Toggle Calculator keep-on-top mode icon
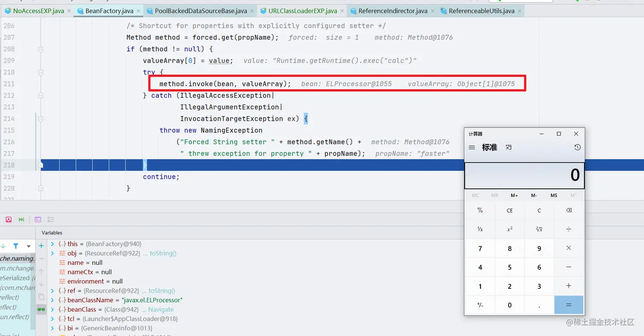The height and width of the screenshot is (336, 644). point(509,147)
